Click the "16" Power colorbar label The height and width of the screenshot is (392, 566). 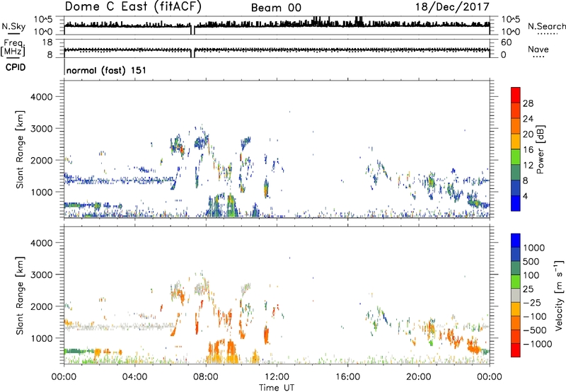(x=528, y=149)
